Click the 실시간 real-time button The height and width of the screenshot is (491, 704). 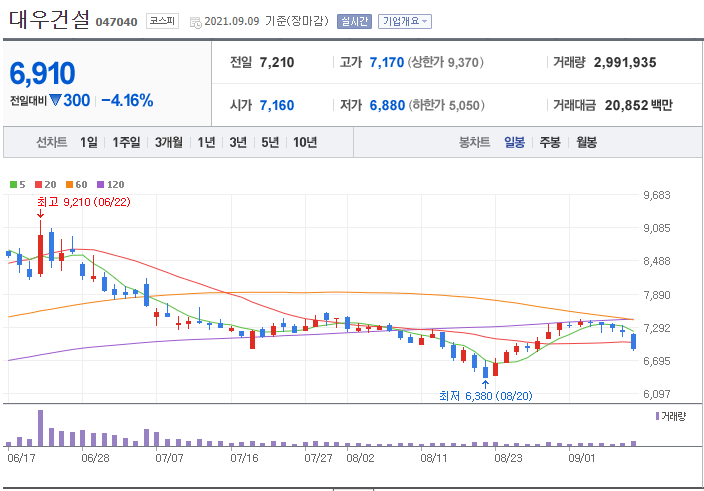click(x=354, y=21)
